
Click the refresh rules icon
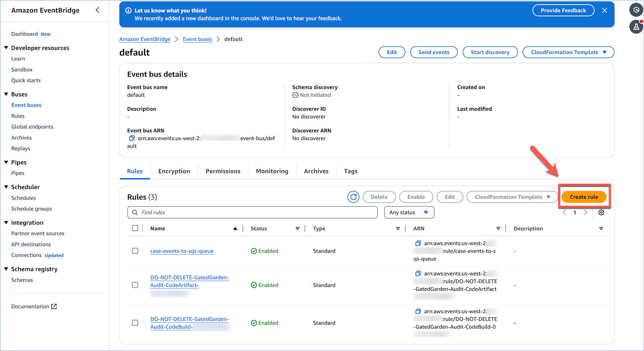[x=353, y=197]
